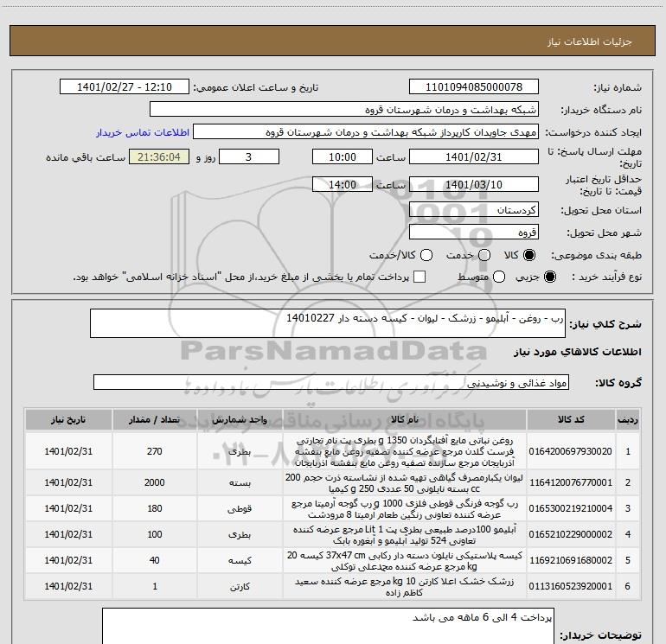The image size is (666, 644).
Task: Click the general description text box
Action: coord(328,323)
